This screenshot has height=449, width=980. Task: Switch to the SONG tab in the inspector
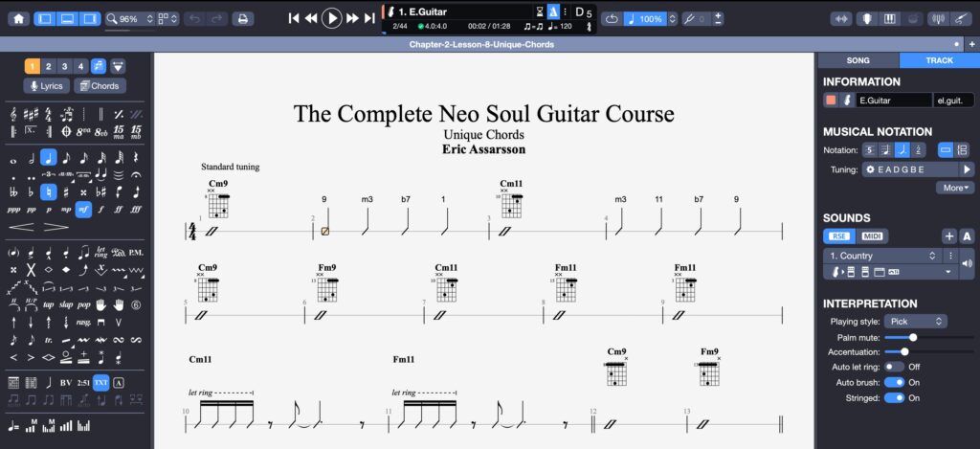[x=857, y=60]
